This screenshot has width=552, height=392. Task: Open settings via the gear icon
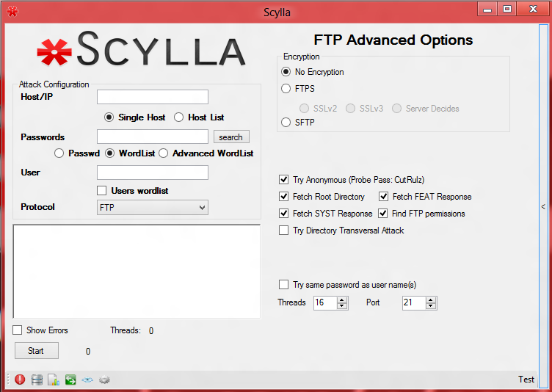tap(104, 380)
